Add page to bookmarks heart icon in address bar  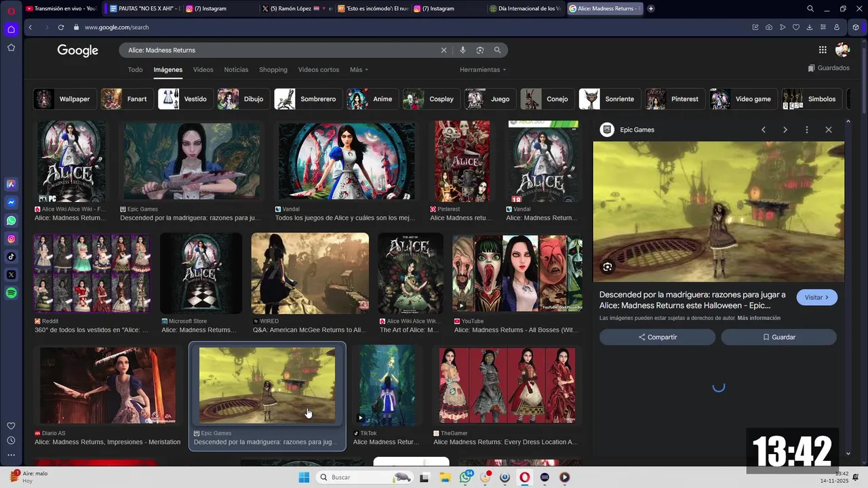click(x=796, y=27)
